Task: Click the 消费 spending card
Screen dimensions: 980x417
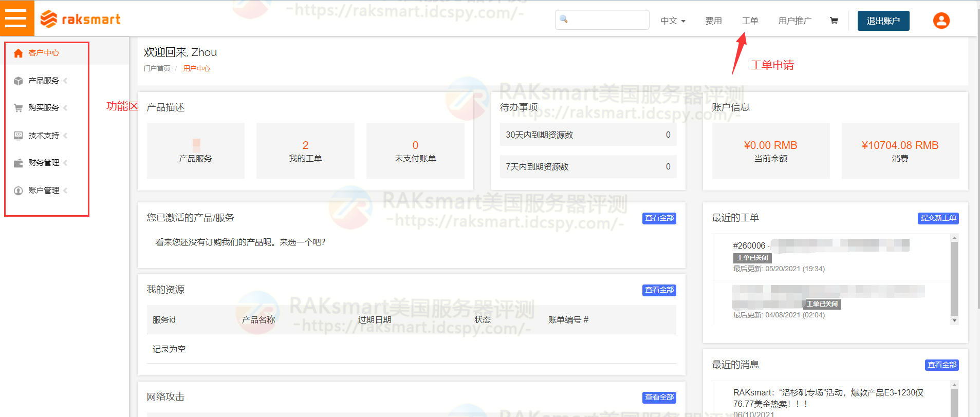Action: [900, 150]
